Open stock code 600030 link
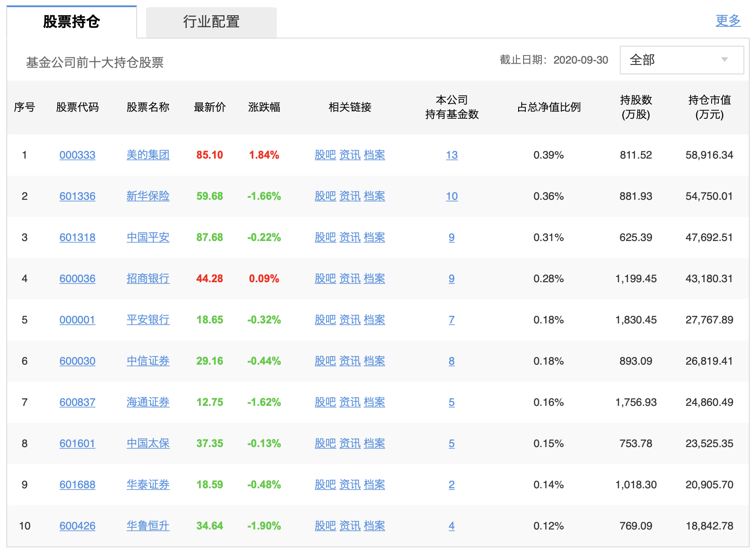 77,361
